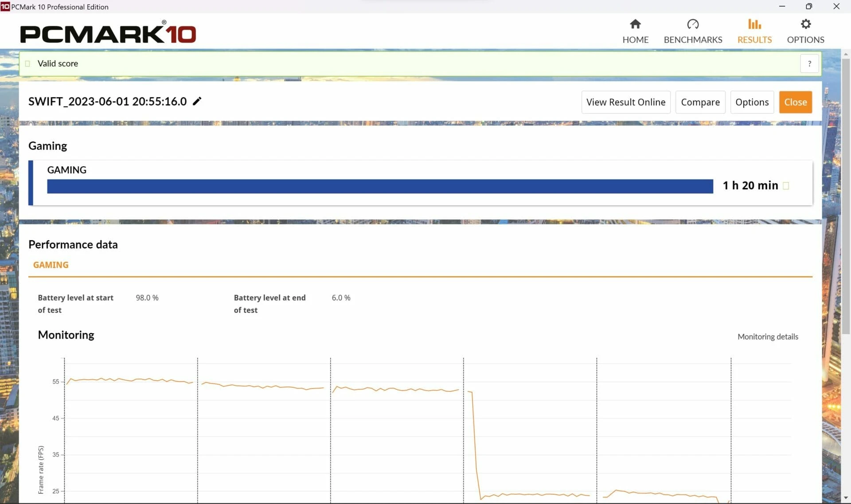Click the vertical scrollbar thumb

click(x=846, y=196)
